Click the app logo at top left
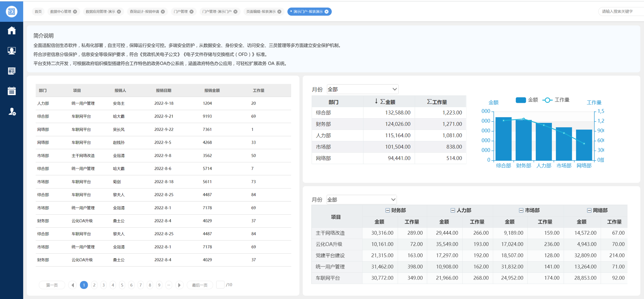This screenshot has height=299, width=644. pos(11,11)
